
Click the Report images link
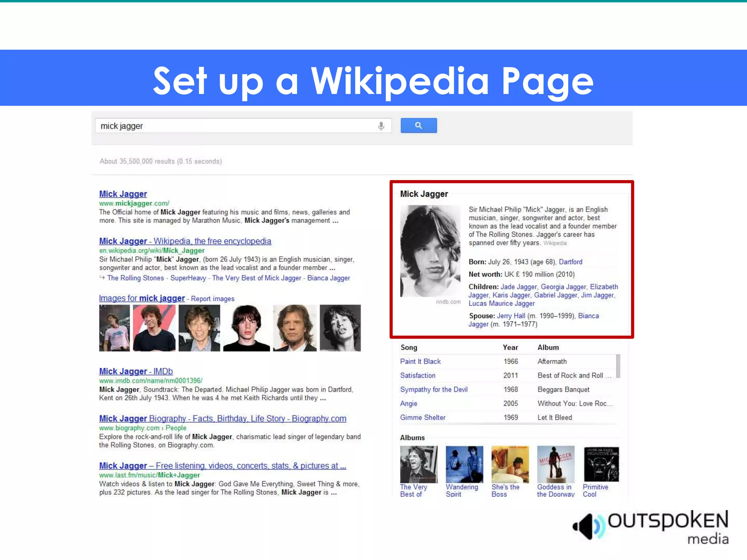point(213,299)
